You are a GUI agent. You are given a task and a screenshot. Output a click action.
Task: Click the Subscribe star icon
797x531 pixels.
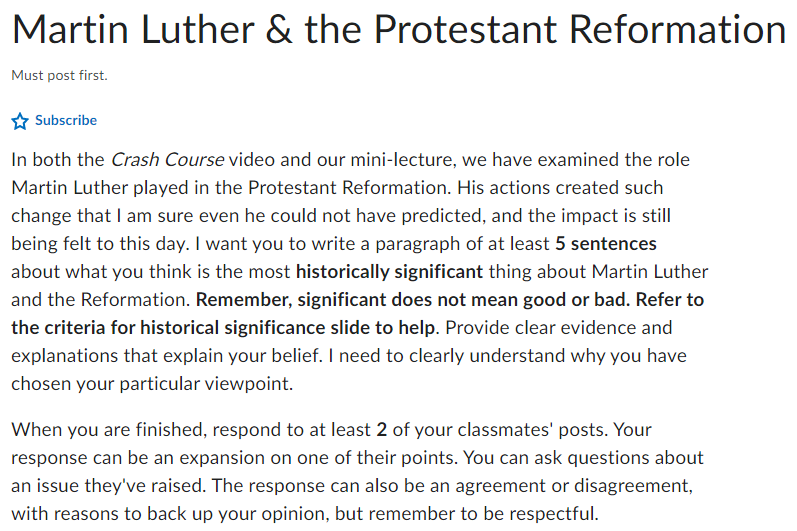tap(20, 121)
